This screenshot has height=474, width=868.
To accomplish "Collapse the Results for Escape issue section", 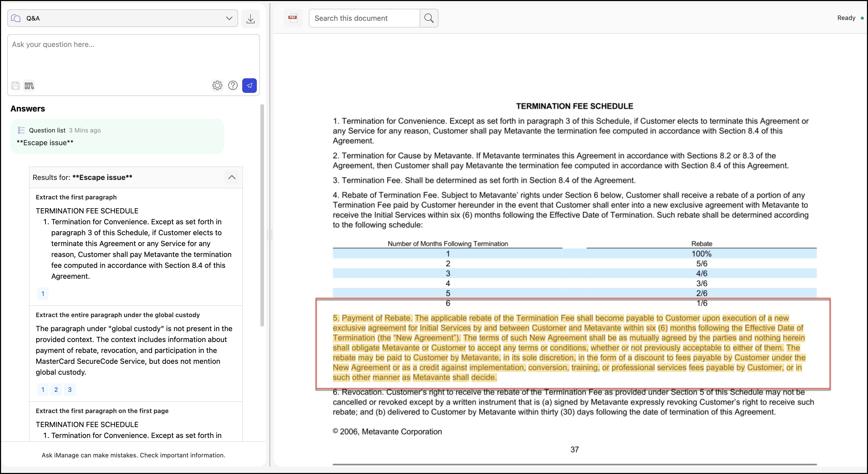I will click(x=232, y=177).
